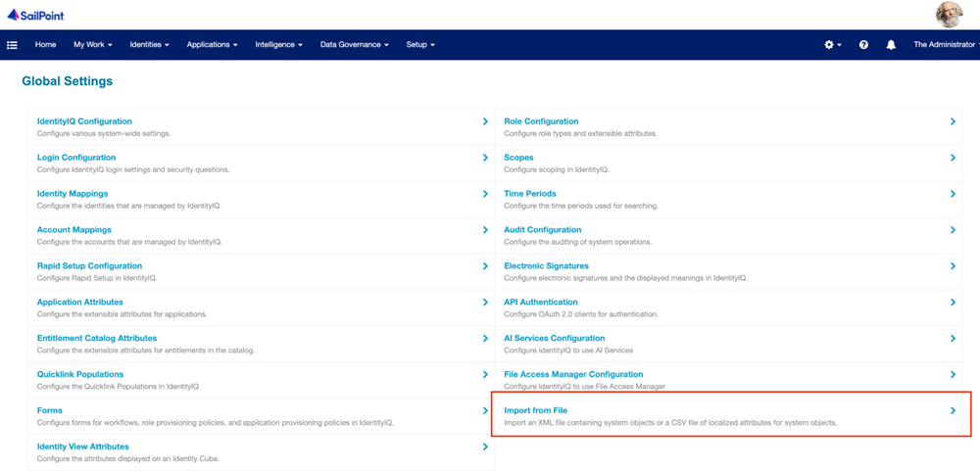Open Time Periods link
This screenshot has width=980, height=471.
[x=530, y=194]
